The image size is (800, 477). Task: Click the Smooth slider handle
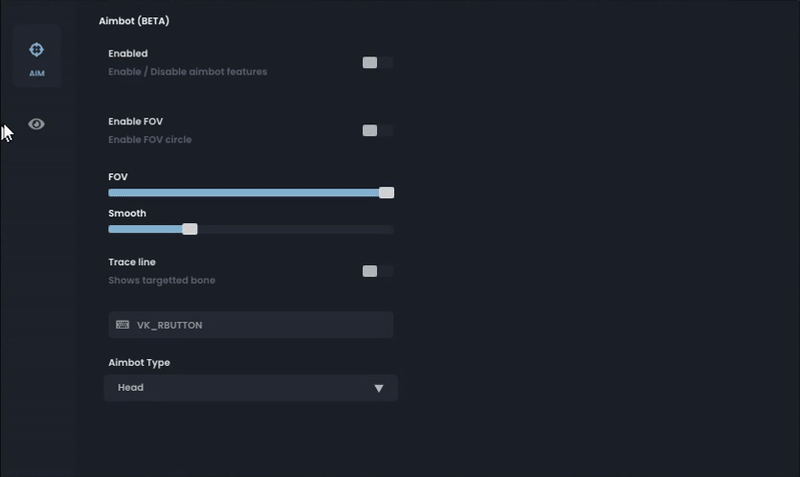[190, 229]
